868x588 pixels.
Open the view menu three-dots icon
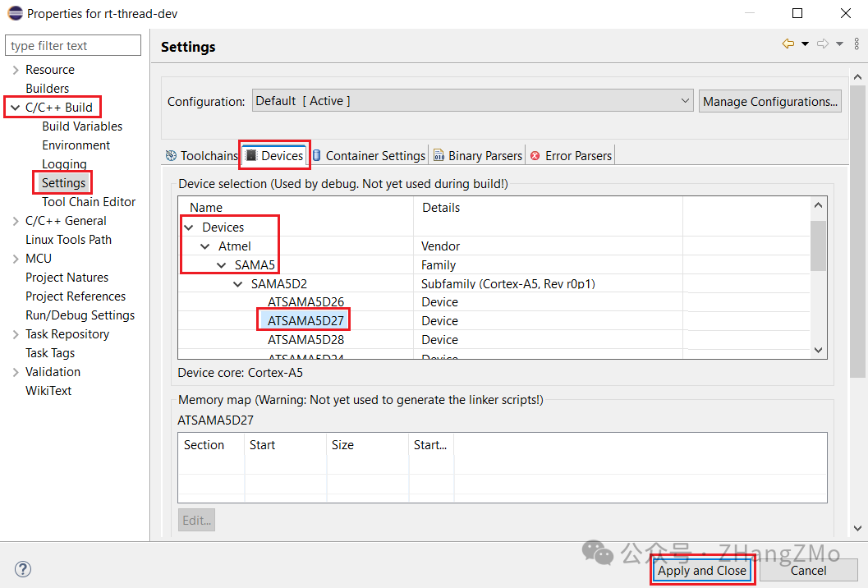(857, 44)
